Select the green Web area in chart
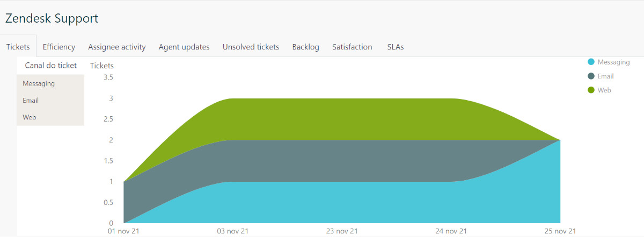 pos(342,119)
